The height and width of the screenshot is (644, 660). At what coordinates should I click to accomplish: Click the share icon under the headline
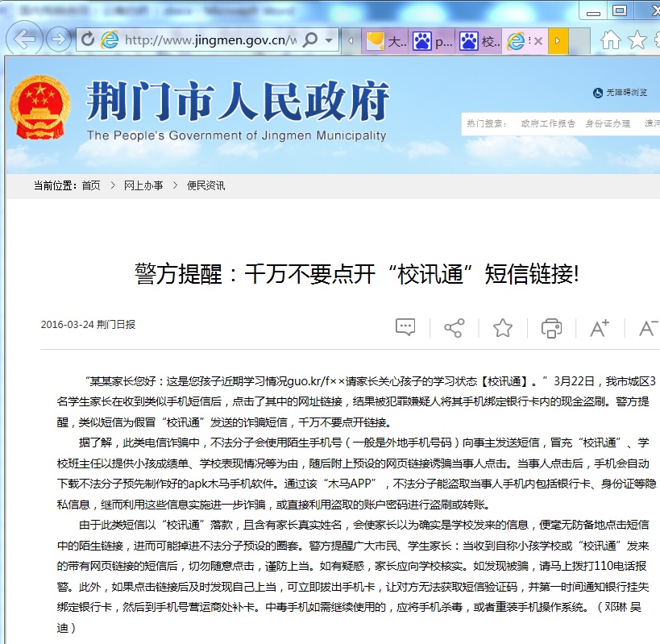[454, 327]
